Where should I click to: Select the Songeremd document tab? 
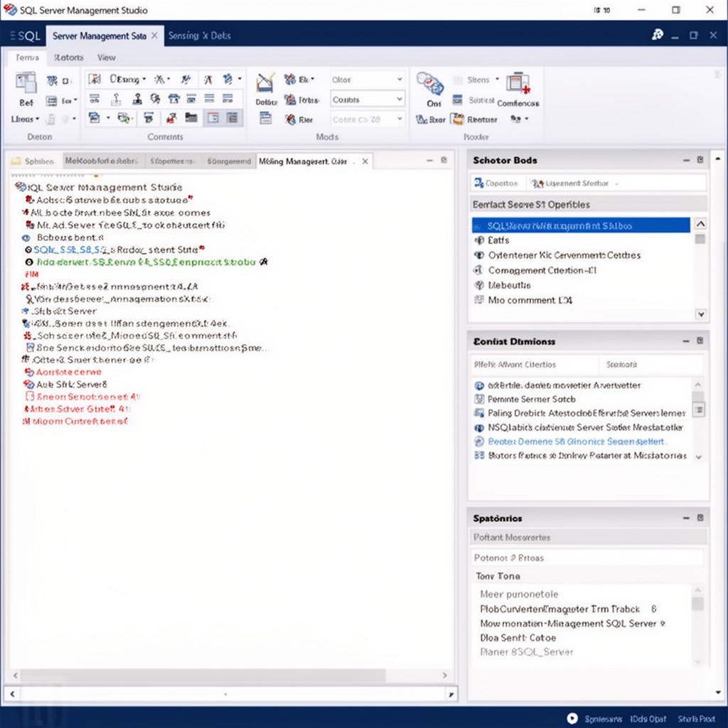[229, 161]
